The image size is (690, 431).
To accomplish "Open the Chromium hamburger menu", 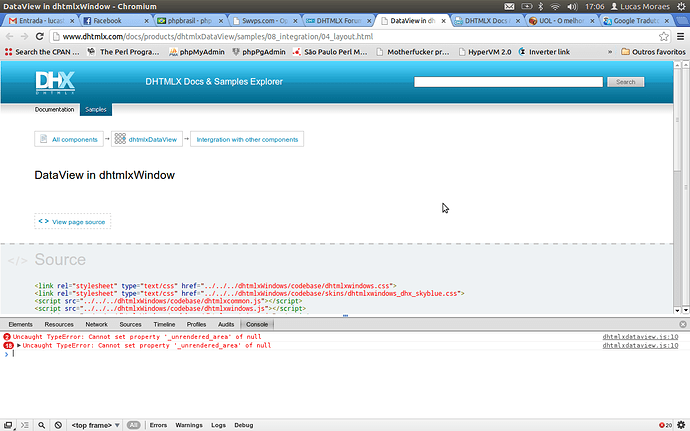I will 680,37.
